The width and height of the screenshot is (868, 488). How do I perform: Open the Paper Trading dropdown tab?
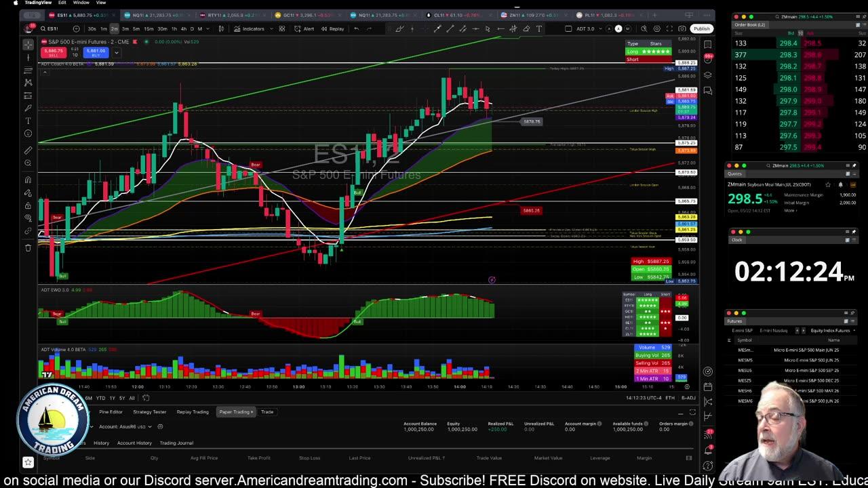click(x=235, y=411)
